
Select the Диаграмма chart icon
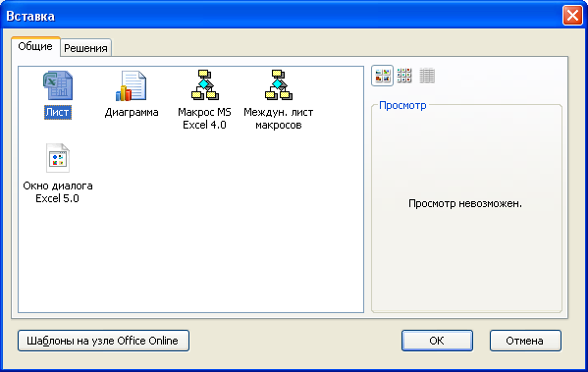(131, 85)
